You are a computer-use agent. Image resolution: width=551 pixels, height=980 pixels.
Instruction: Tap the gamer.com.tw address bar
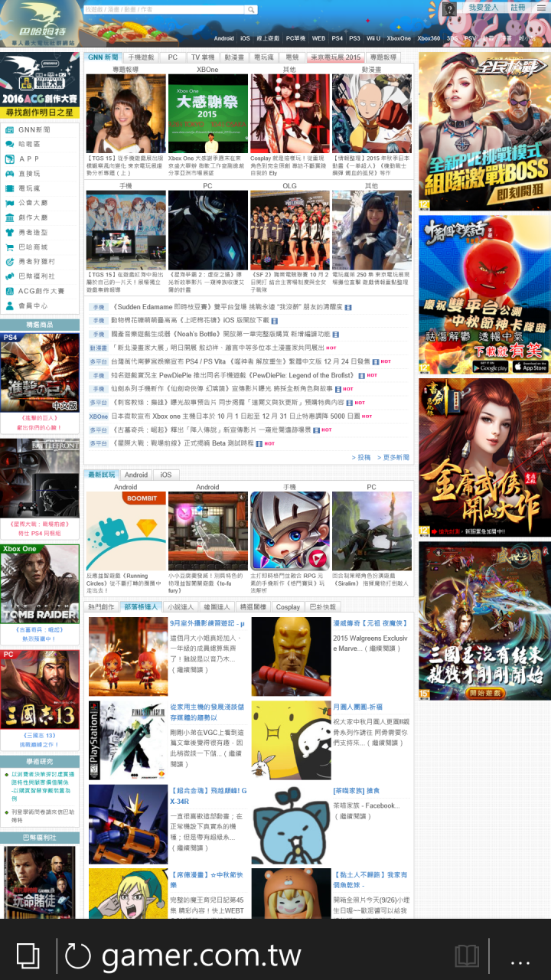tap(201, 955)
